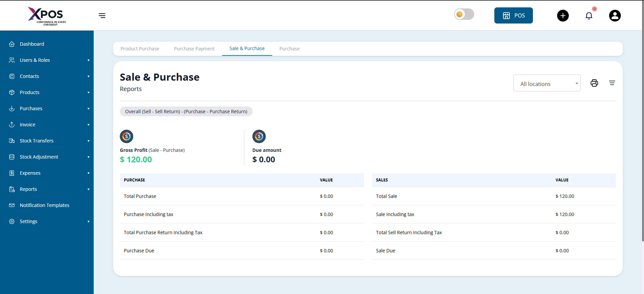Screen dimensions: 644x294
Task: Open the notifications bell
Action: (x=589, y=16)
